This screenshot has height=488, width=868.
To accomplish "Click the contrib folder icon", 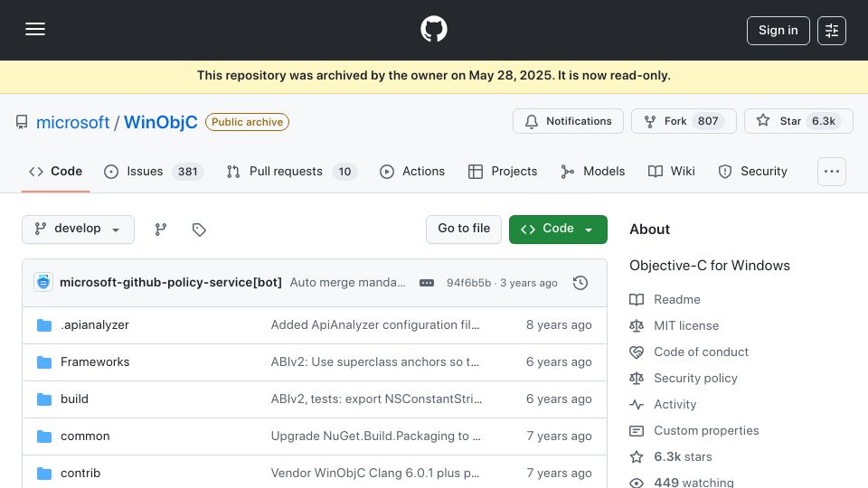I will (44, 474).
